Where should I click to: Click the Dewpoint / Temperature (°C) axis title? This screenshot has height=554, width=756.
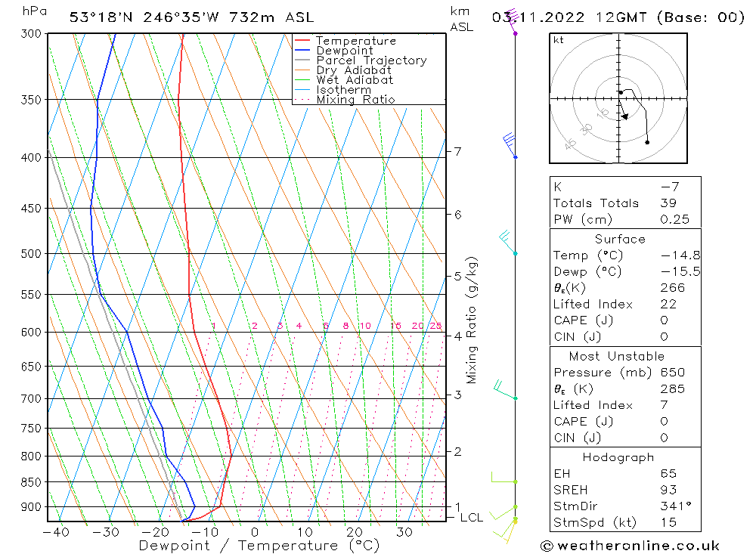[x=259, y=546]
